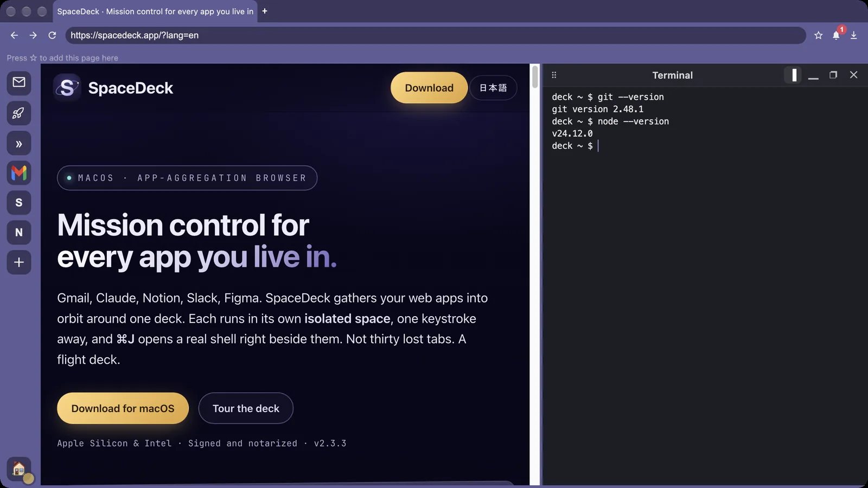
Task: Click the 'v24.12.0' terminal output
Action: (x=572, y=133)
